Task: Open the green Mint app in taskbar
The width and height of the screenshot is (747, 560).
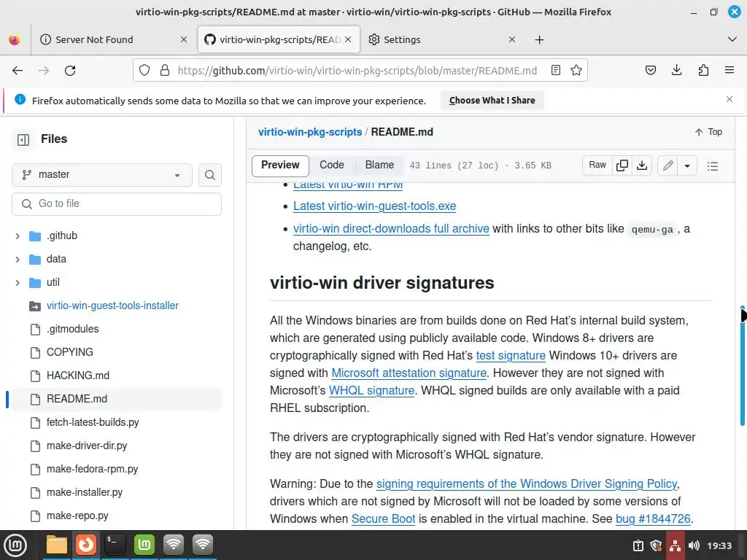Action: [144, 545]
